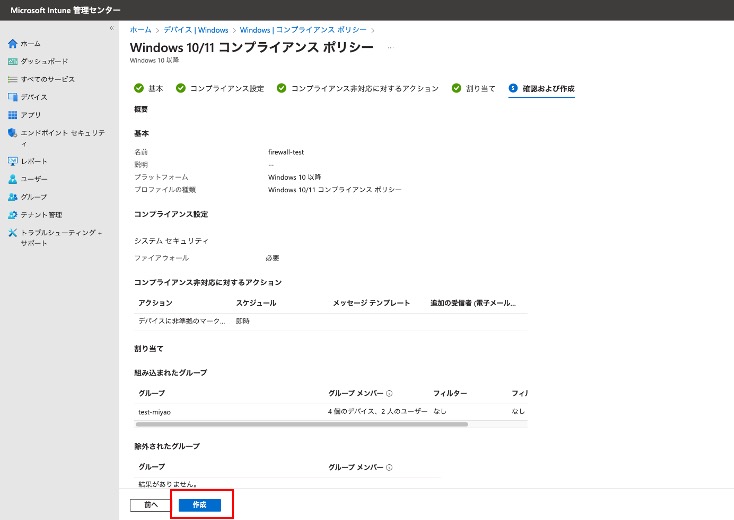The width and height of the screenshot is (734, 520).
Task: Click Microsoft Intune 管理センター header title
Action: (65, 10)
